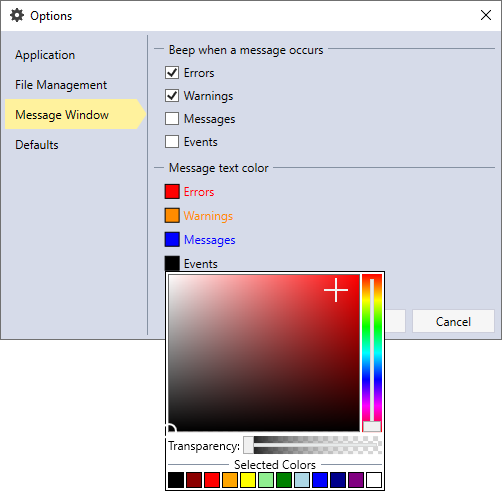Click the Selected Colors heading
This screenshot has width=502, height=491.
tap(275, 464)
